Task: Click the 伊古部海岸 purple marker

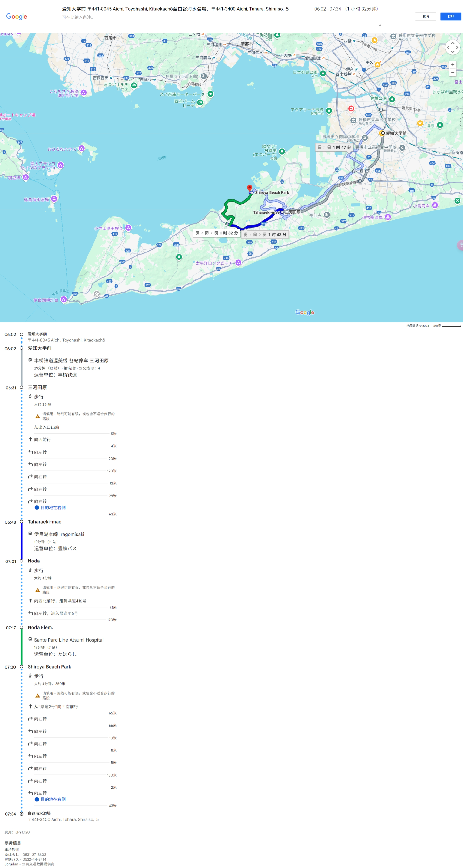Action: click(388, 217)
